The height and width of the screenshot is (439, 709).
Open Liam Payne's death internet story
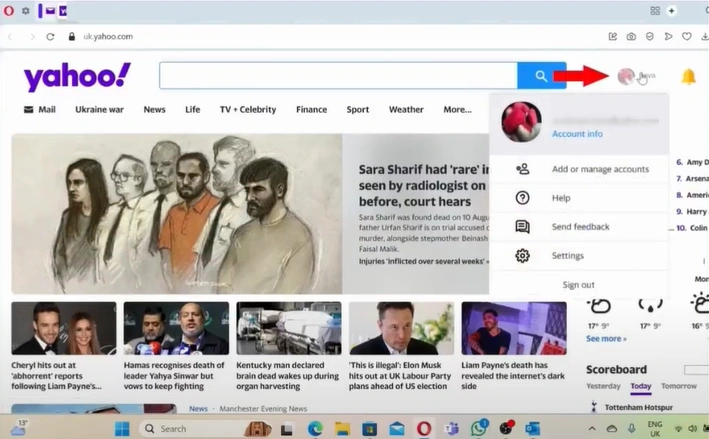click(x=513, y=376)
